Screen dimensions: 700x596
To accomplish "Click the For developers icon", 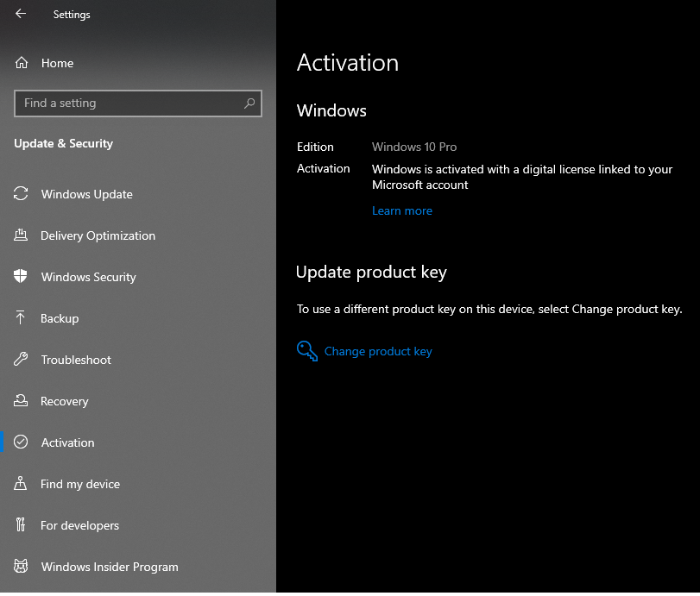I will 21,525.
